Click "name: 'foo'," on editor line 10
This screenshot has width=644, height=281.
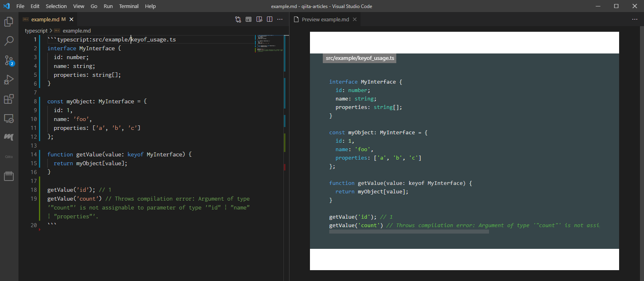[73, 119]
